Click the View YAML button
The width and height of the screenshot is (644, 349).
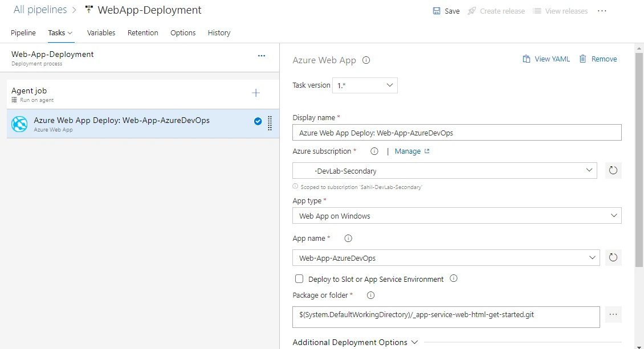pos(546,59)
